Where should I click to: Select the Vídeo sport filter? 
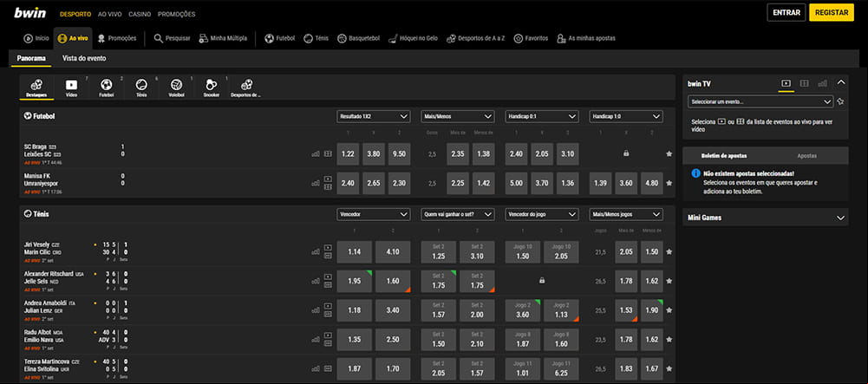point(71,88)
